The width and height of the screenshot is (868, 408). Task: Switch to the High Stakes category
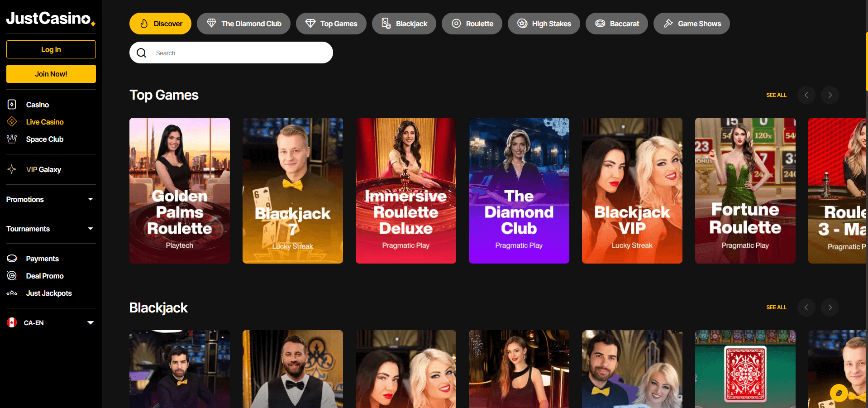[544, 23]
